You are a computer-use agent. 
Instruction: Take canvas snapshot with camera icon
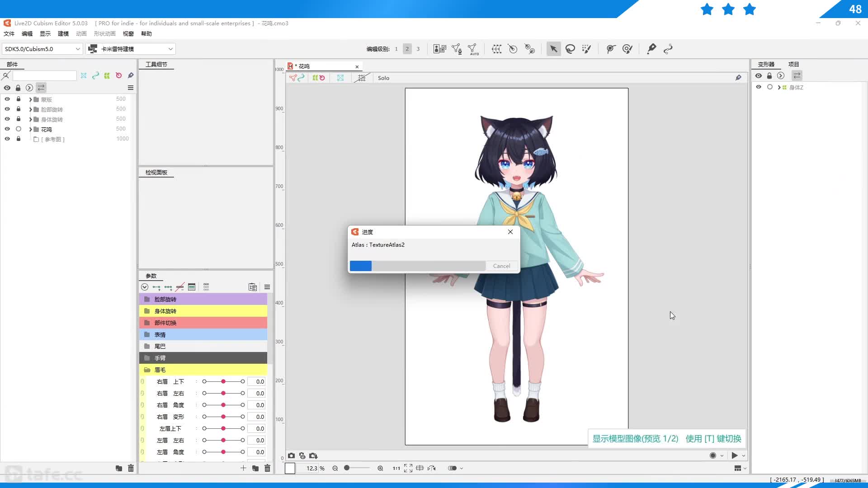tap(292, 455)
